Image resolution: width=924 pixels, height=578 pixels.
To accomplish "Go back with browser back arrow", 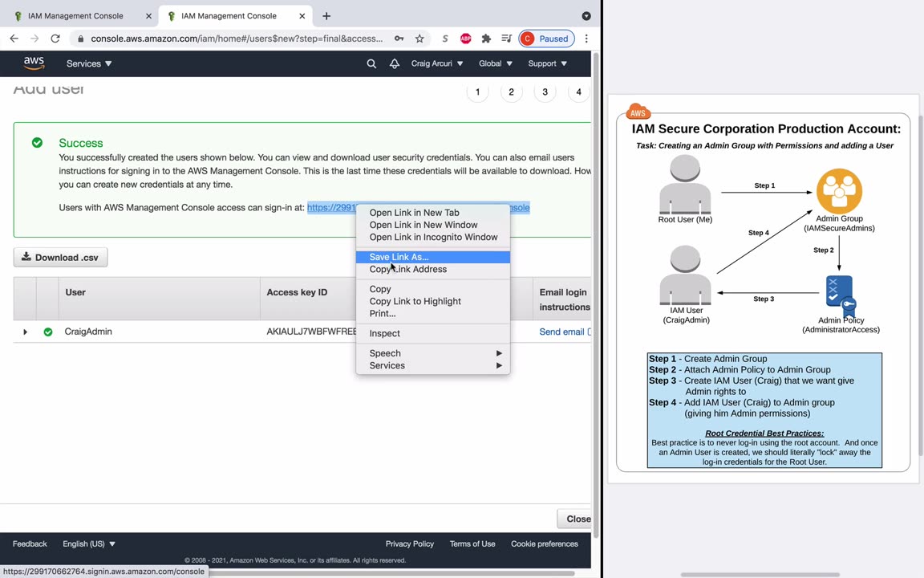I will pos(14,39).
